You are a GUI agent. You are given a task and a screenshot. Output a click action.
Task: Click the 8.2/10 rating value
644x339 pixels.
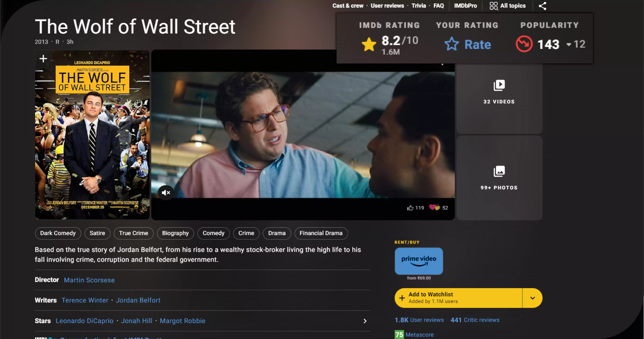[x=400, y=40]
